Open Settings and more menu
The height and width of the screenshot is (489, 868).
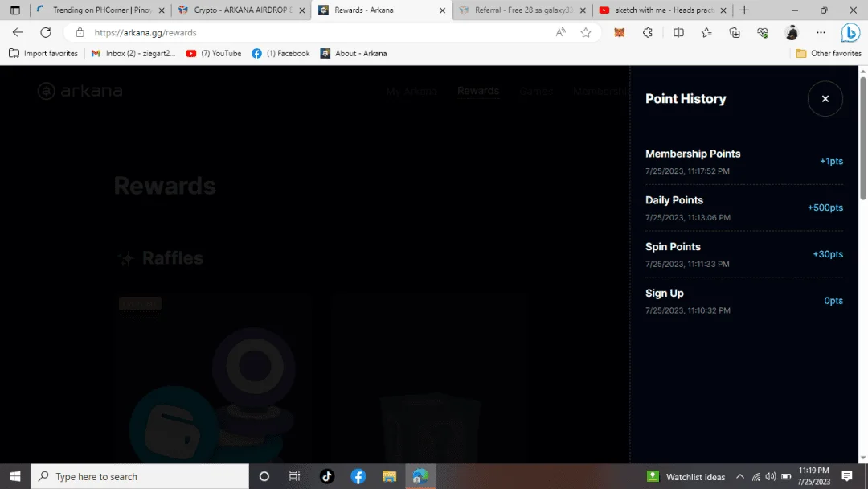(821, 33)
